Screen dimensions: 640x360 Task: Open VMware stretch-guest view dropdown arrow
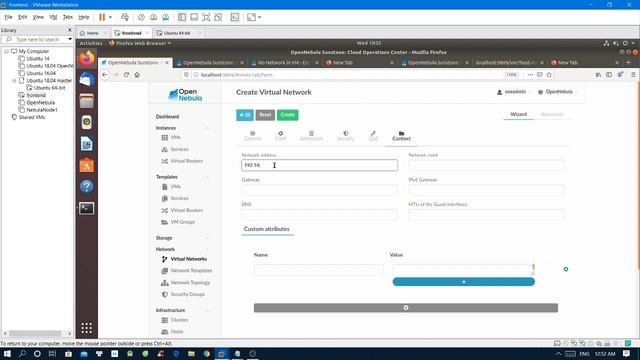point(260,17)
